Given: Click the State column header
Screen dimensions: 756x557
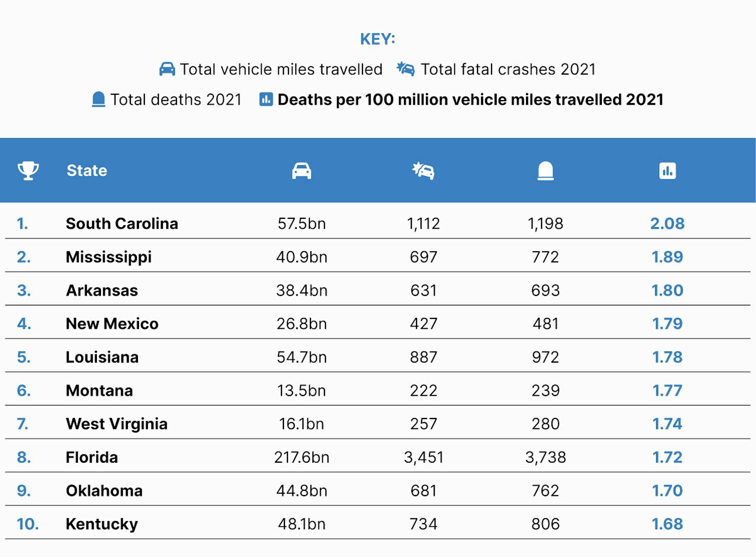Looking at the screenshot, I should 87,170.
